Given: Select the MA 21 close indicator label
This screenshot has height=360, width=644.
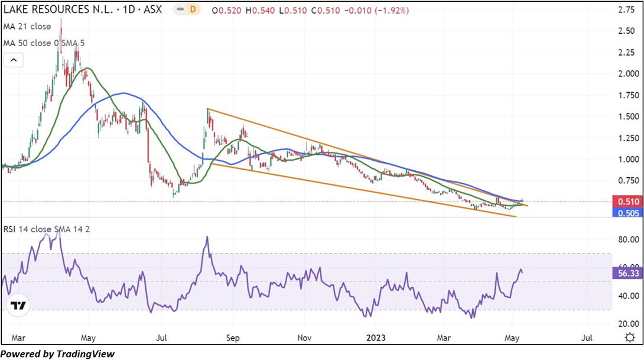Looking at the screenshot, I should 27,26.
